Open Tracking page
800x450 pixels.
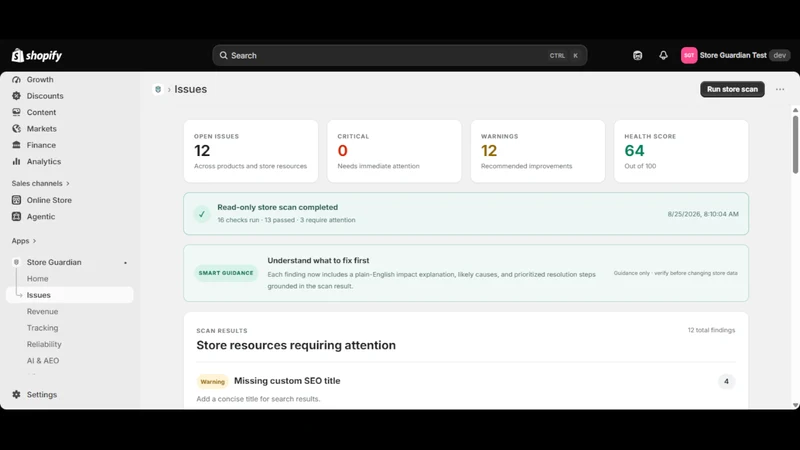(x=42, y=328)
